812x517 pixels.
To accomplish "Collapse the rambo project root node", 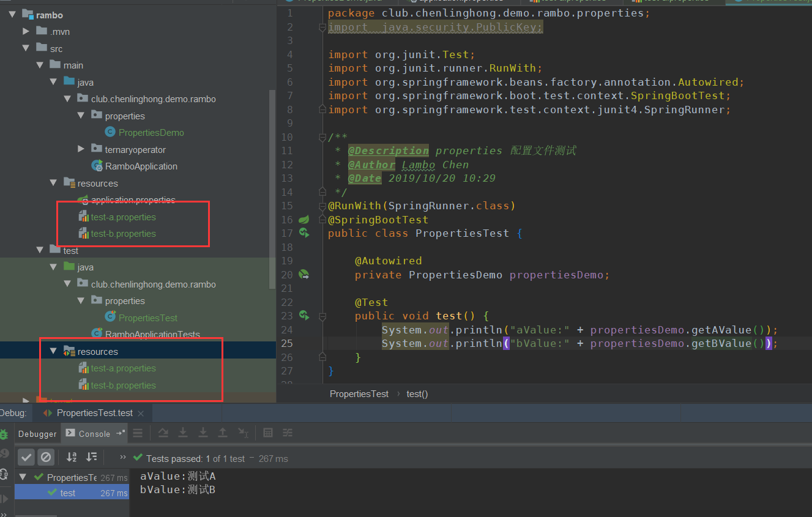I will (12, 14).
